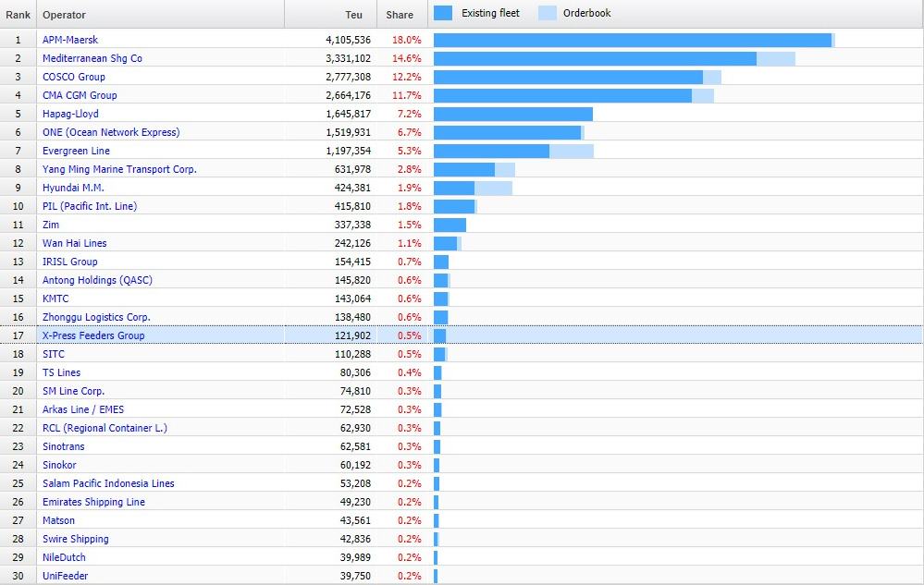Screen dimensions: 924x585
Task: Select Teu value 1,645,817
Action: click(349, 115)
